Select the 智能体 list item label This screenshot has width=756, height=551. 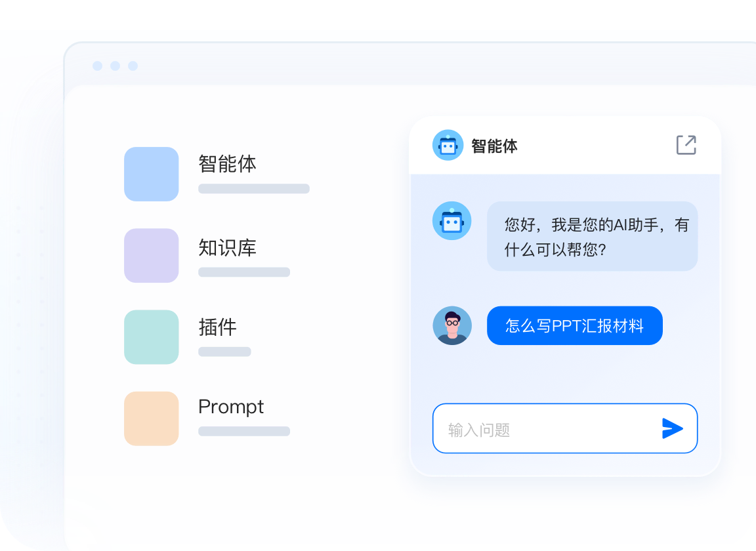tap(227, 164)
